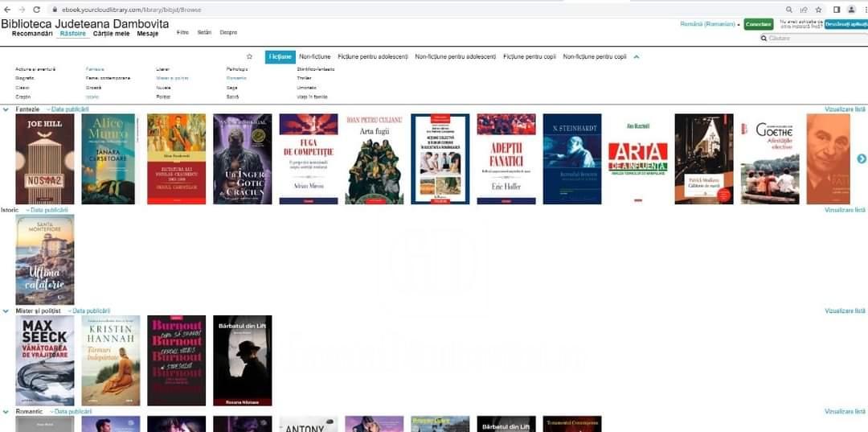Viewport: 868px width, 432px height.
Task: Open the browser profile avatar icon
Action: coord(851,10)
